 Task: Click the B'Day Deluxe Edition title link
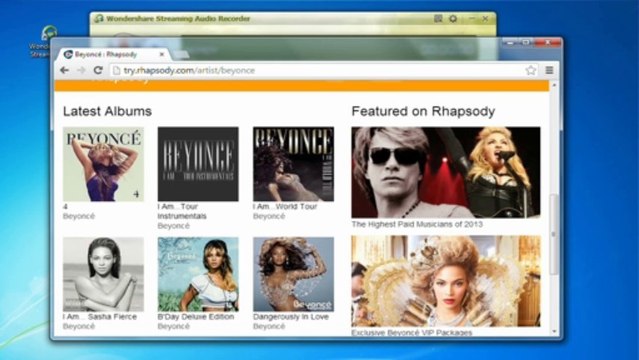(x=196, y=317)
